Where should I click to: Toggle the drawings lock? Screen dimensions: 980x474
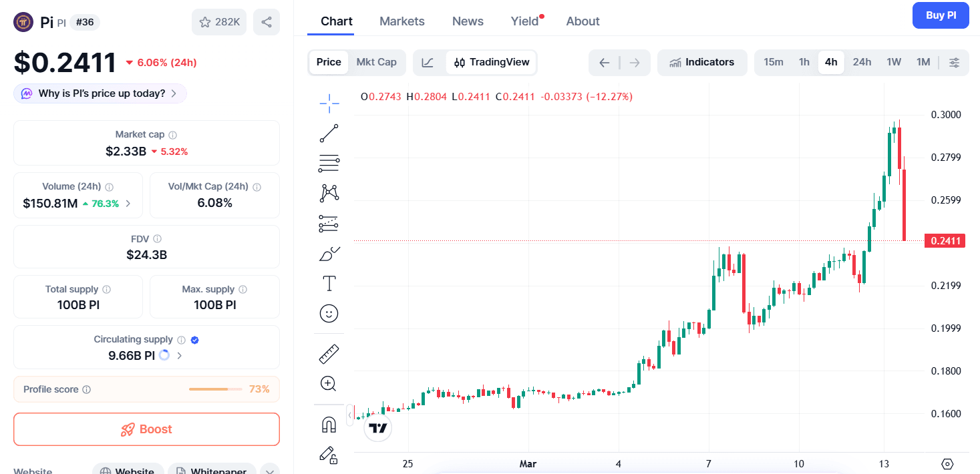click(329, 455)
